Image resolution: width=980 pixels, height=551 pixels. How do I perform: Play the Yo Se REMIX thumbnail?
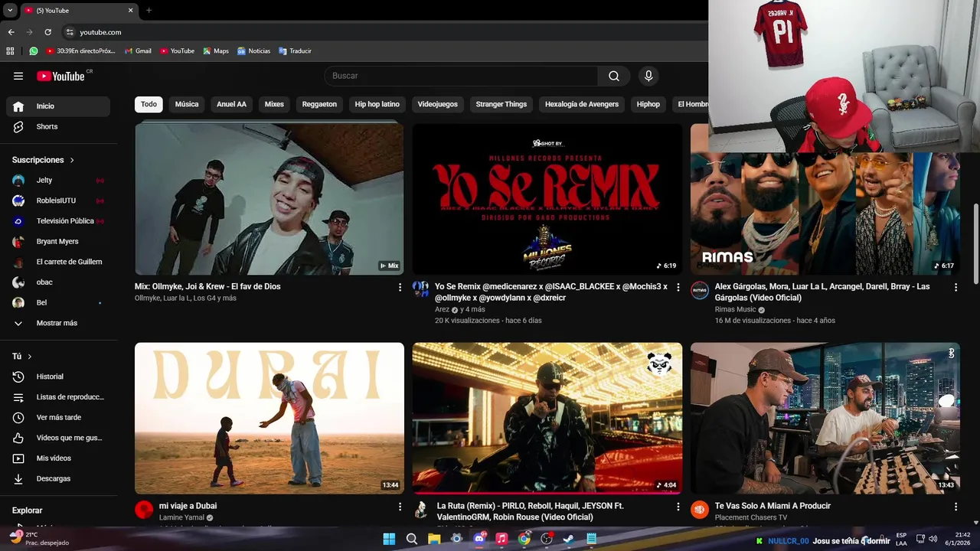547,199
